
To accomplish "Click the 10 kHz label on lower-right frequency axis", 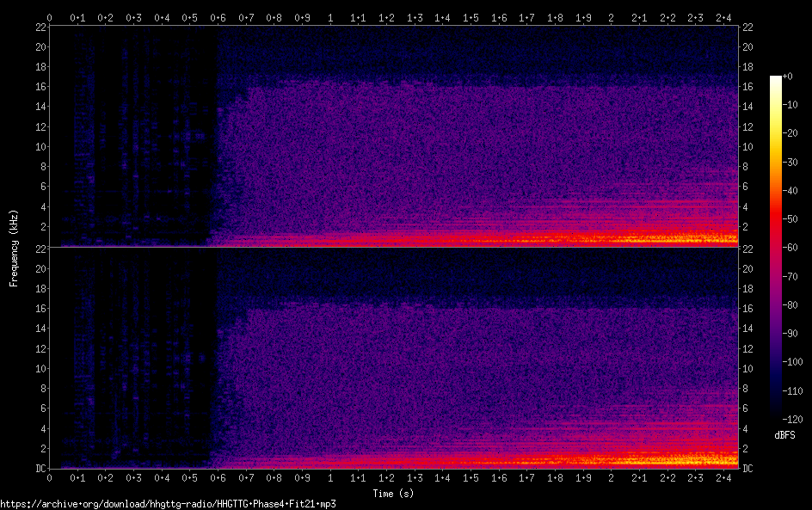I will tap(747, 368).
